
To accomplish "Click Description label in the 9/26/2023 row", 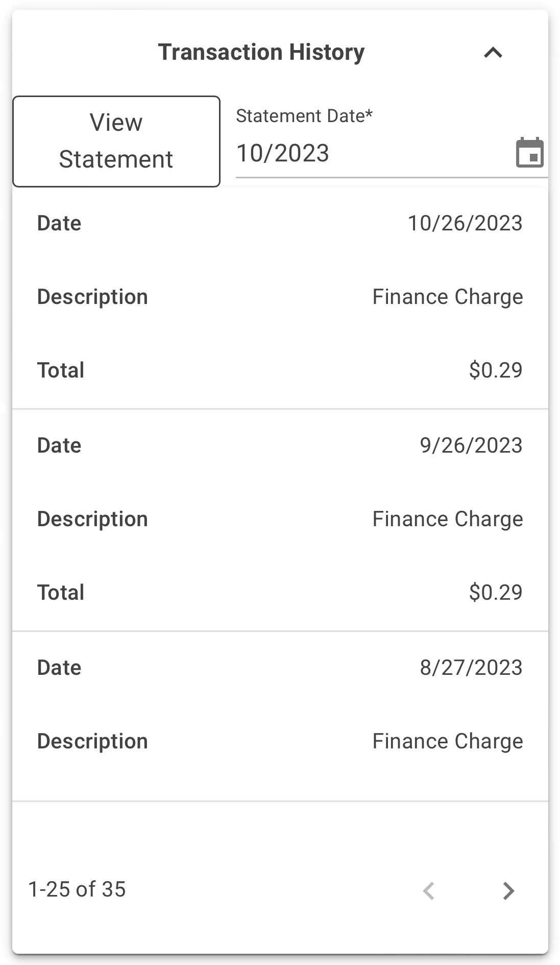I will coord(92,519).
